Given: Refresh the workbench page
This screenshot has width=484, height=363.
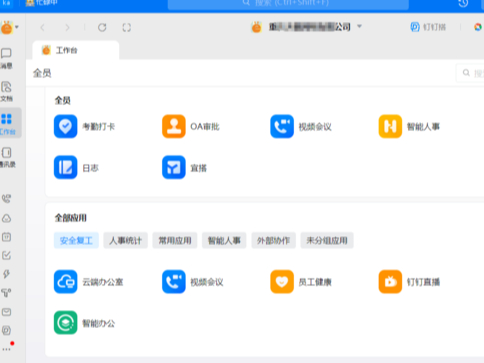Looking at the screenshot, I should tap(102, 27).
